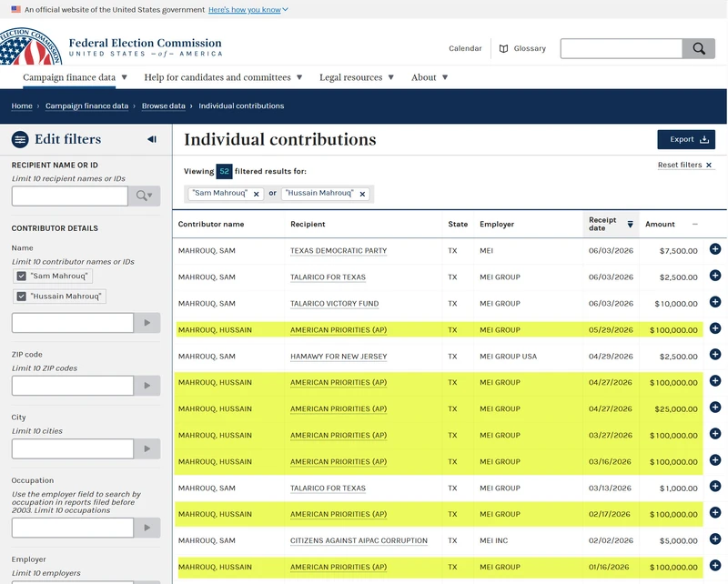Expand the Talarico Victory Fund row details
The height and width of the screenshot is (584, 728).
click(715, 302)
